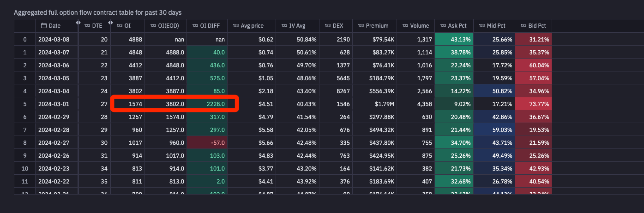Select row index 0

point(24,40)
